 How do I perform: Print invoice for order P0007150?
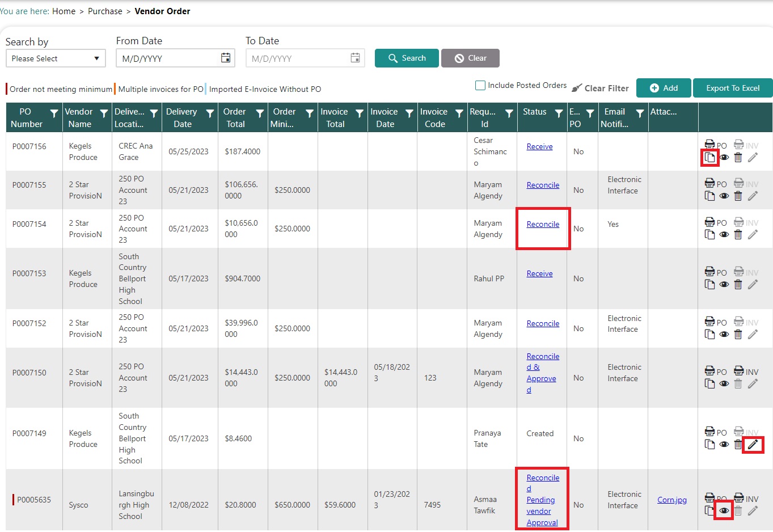(x=739, y=371)
